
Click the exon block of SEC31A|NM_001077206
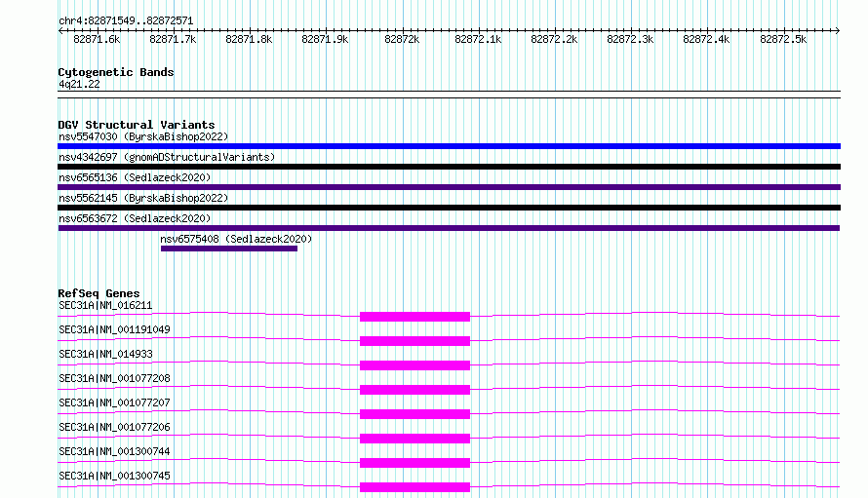[x=414, y=439]
